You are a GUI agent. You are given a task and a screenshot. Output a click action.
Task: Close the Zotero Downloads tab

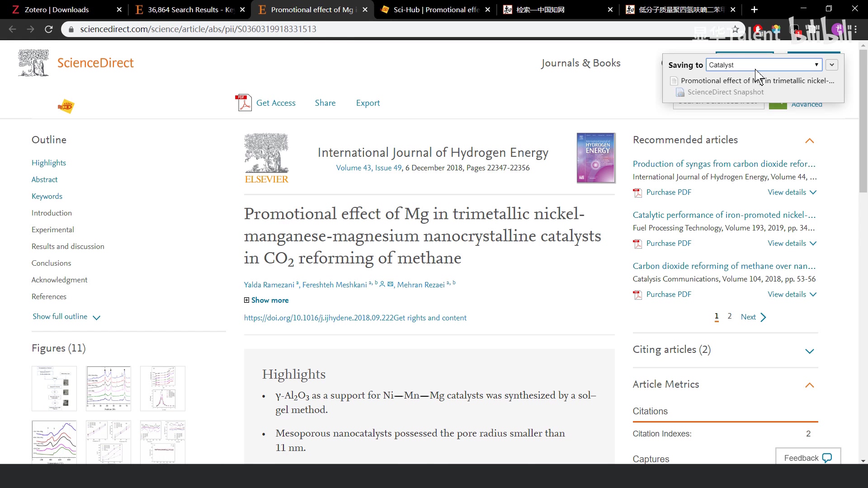(x=119, y=9)
